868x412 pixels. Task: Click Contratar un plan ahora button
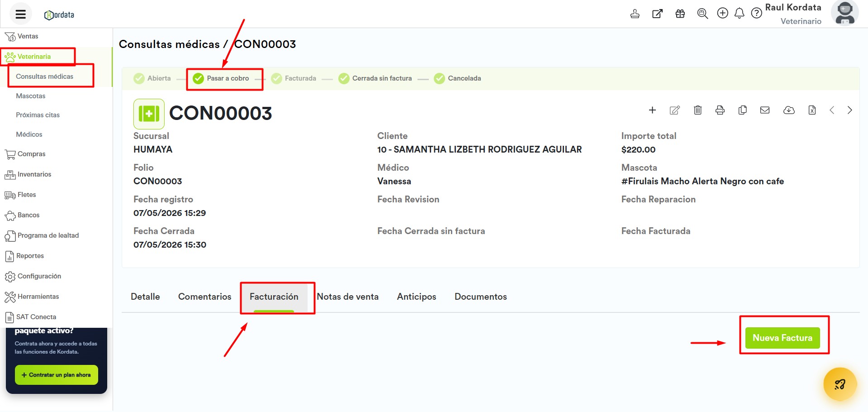point(57,375)
